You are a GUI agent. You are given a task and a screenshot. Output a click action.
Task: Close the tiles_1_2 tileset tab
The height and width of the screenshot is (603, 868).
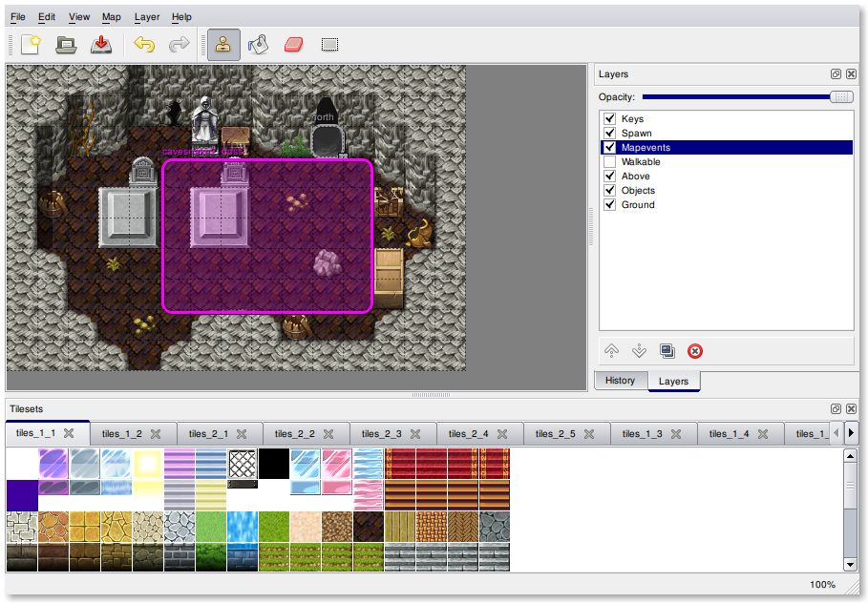point(156,434)
